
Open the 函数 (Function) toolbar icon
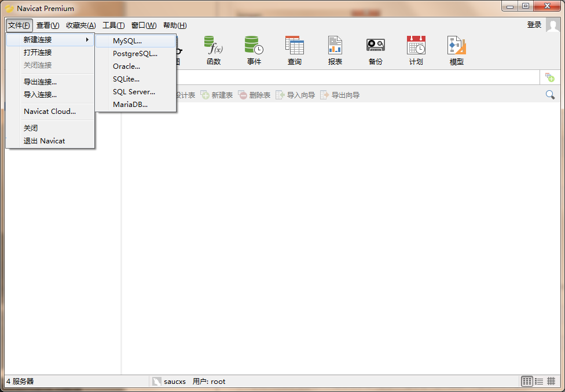214,50
